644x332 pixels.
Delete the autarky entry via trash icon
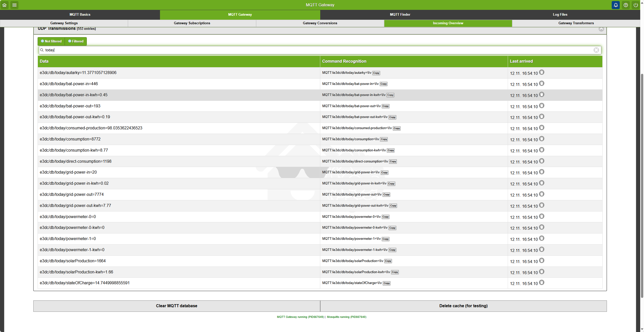coord(542,73)
